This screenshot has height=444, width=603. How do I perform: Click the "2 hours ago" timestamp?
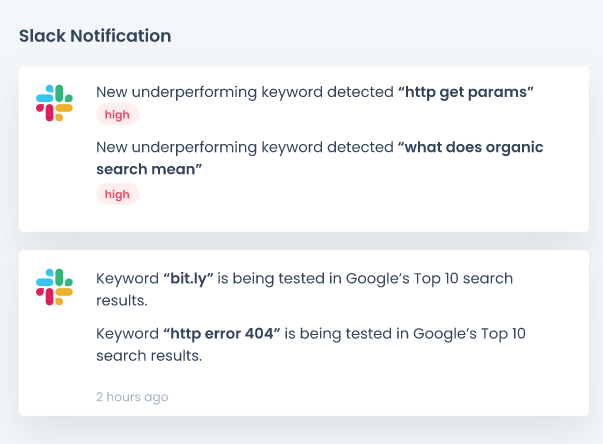tap(132, 397)
